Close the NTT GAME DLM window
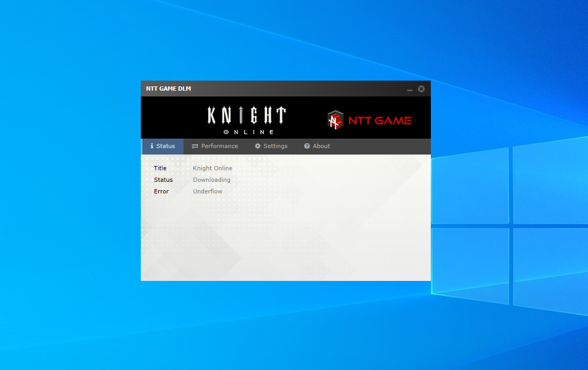 click(421, 89)
